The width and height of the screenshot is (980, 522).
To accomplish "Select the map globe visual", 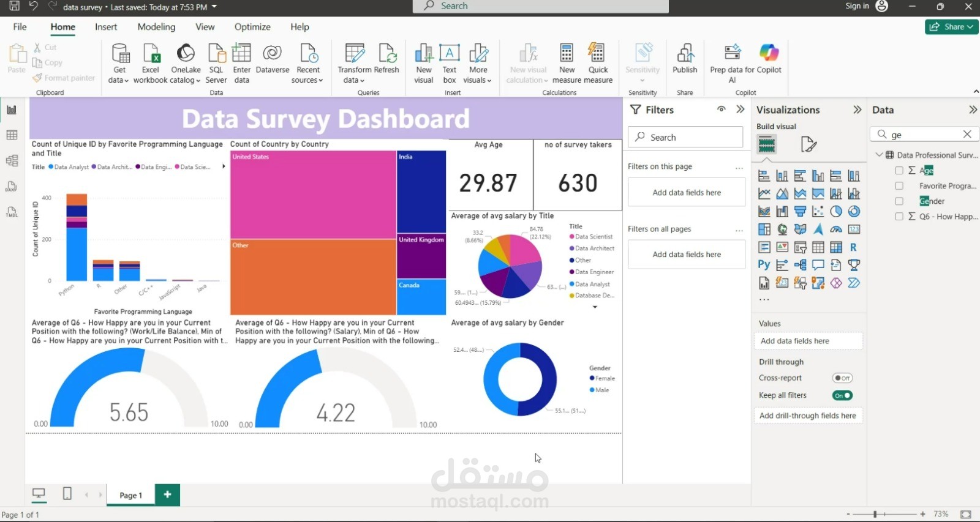I will [x=782, y=229].
